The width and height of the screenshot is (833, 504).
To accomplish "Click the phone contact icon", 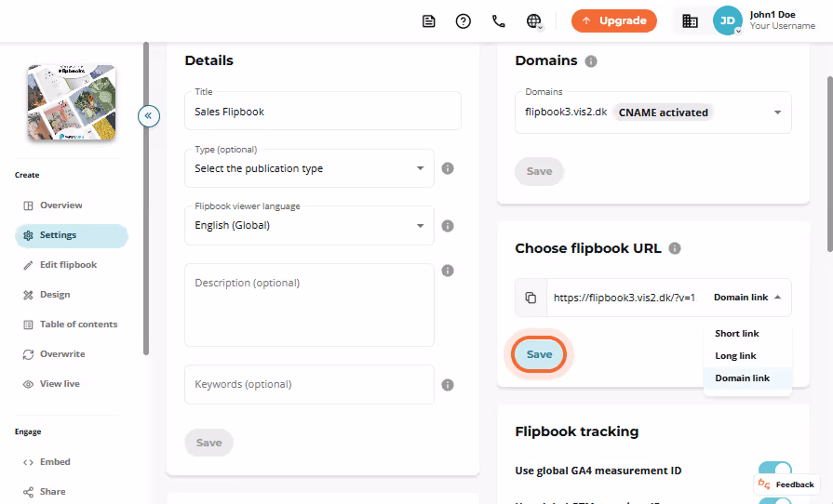I will coord(498,21).
